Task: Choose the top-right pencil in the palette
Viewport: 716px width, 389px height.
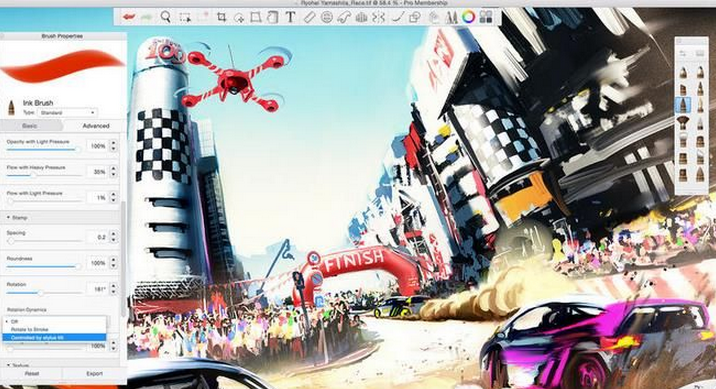Action: pos(700,72)
